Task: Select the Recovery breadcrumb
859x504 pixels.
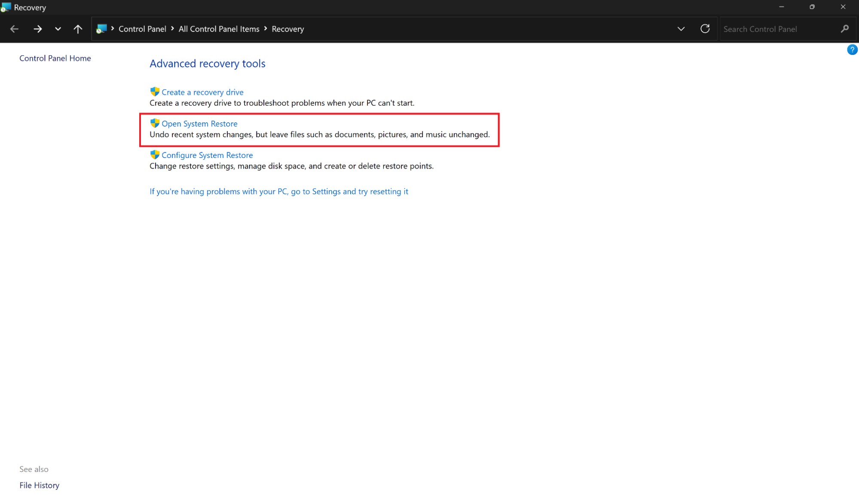Action: 287,29
